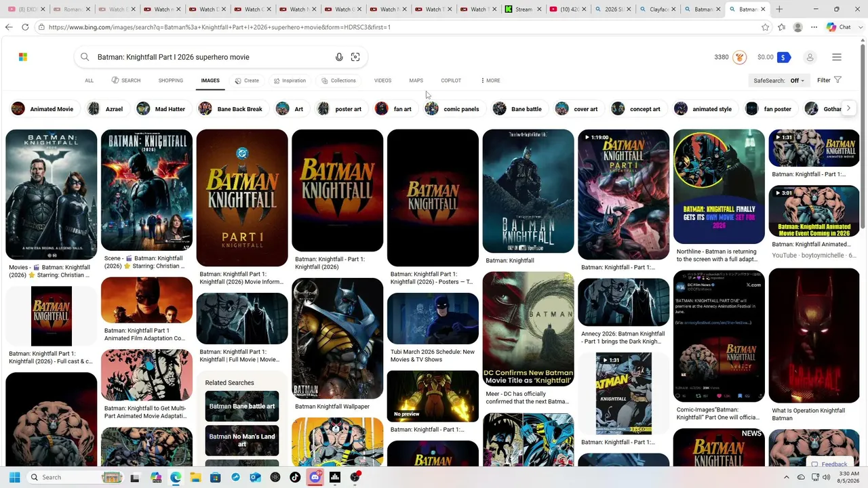Image resolution: width=868 pixels, height=488 pixels.
Task: Switch to VIDEOS tab
Action: tap(382, 81)
